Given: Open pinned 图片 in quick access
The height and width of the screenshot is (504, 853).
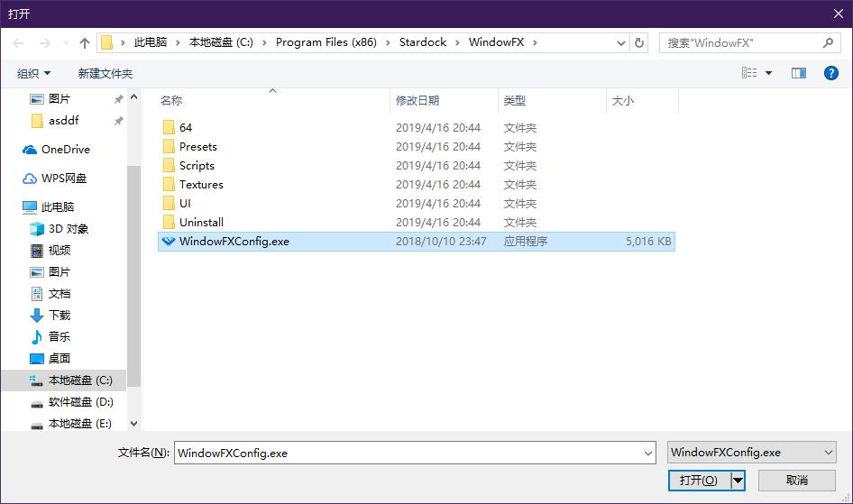Looking at the screenshot, I should pyautogui.click(x=60, y=99).
